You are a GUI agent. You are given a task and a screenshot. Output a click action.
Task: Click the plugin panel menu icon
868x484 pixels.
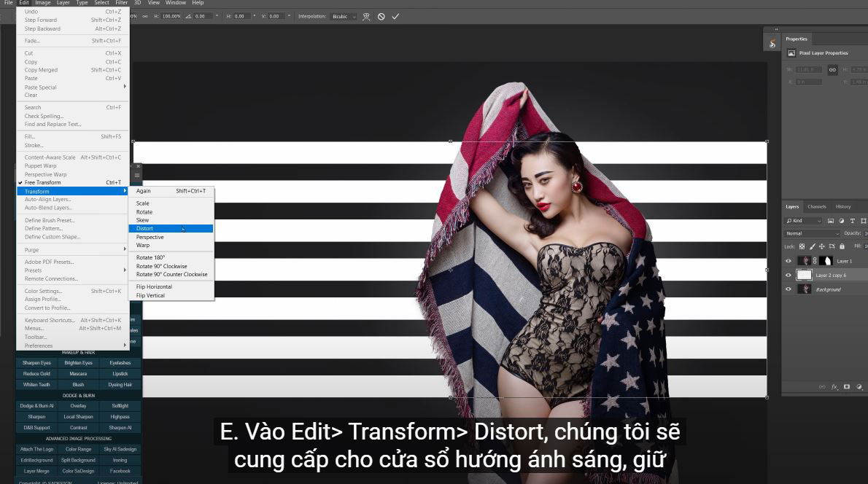(136, 176)
